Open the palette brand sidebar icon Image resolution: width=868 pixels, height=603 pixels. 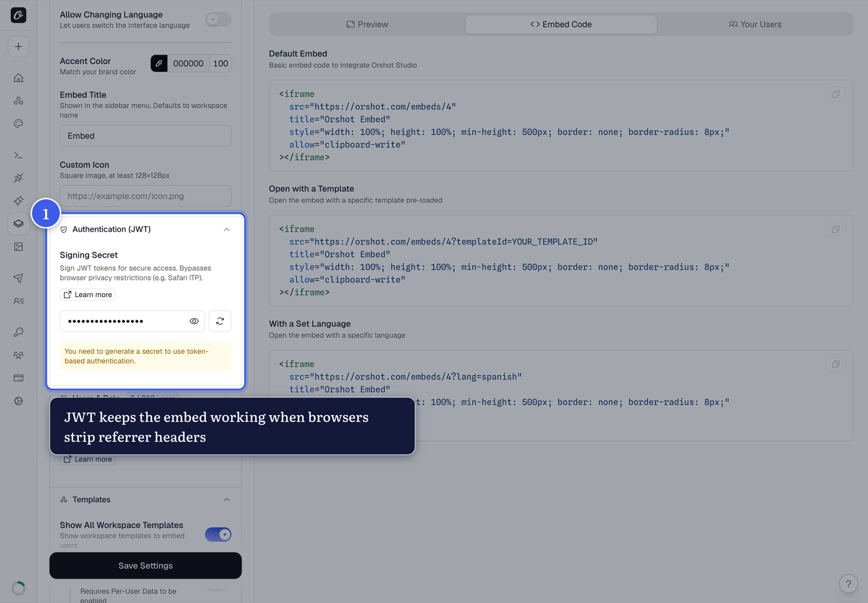coord(18,124)
